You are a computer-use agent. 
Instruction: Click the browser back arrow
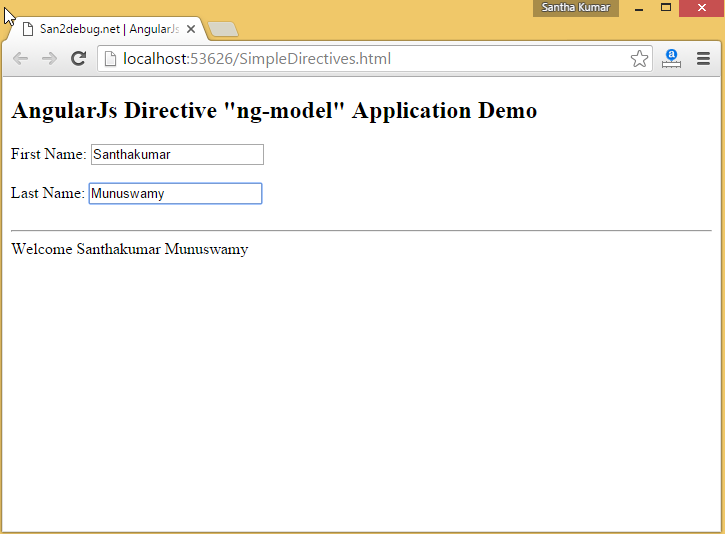tap(21, 59)
